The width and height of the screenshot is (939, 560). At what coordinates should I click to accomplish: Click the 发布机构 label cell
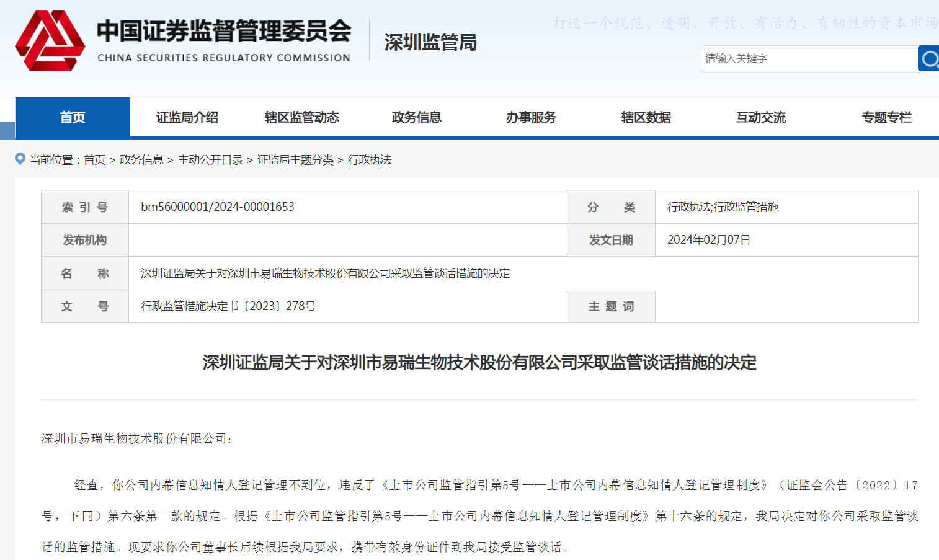point(85,240)
